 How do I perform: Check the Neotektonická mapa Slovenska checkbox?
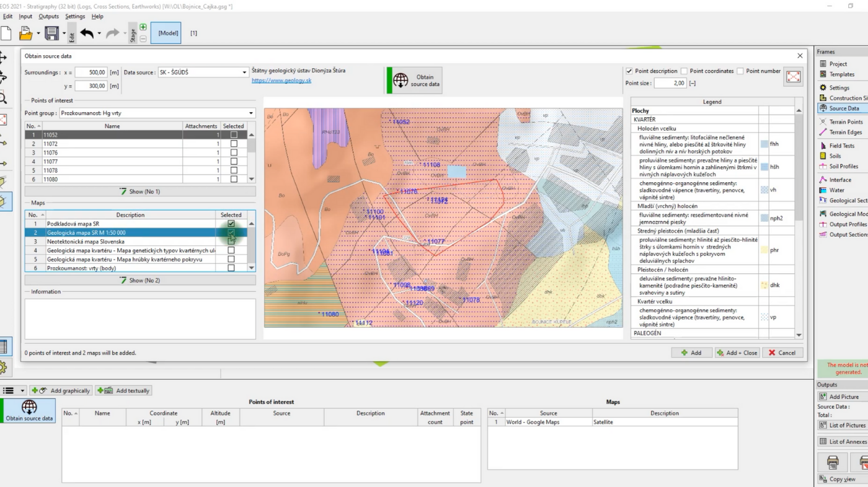pos(231,242)
